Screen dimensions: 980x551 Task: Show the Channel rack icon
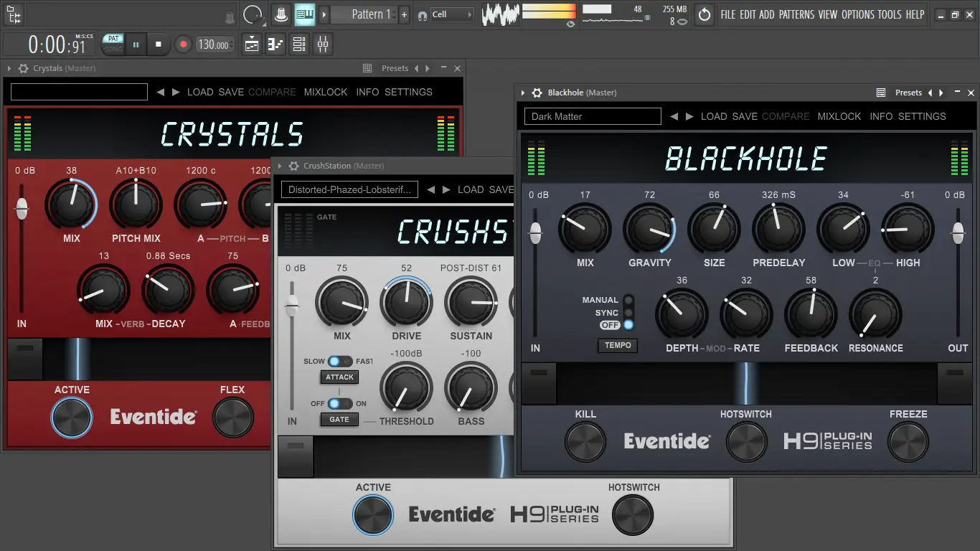tap(299, 44)
